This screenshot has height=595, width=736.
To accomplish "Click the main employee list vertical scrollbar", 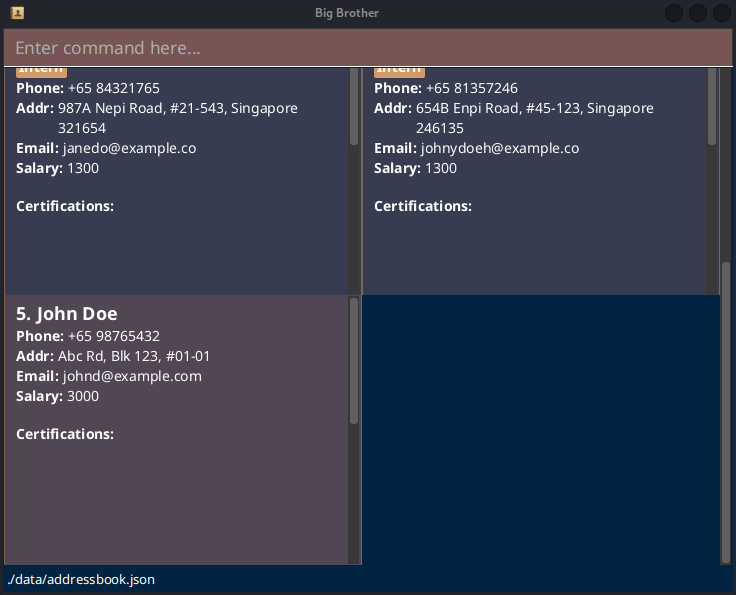I will [x=726, y=410].
